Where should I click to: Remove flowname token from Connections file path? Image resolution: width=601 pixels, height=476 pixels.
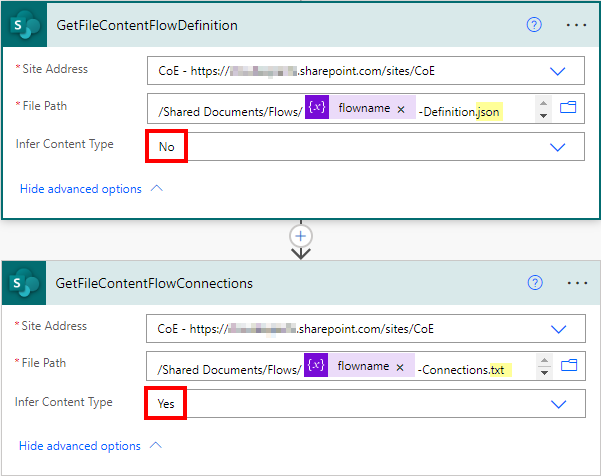[x=400, y=368]
